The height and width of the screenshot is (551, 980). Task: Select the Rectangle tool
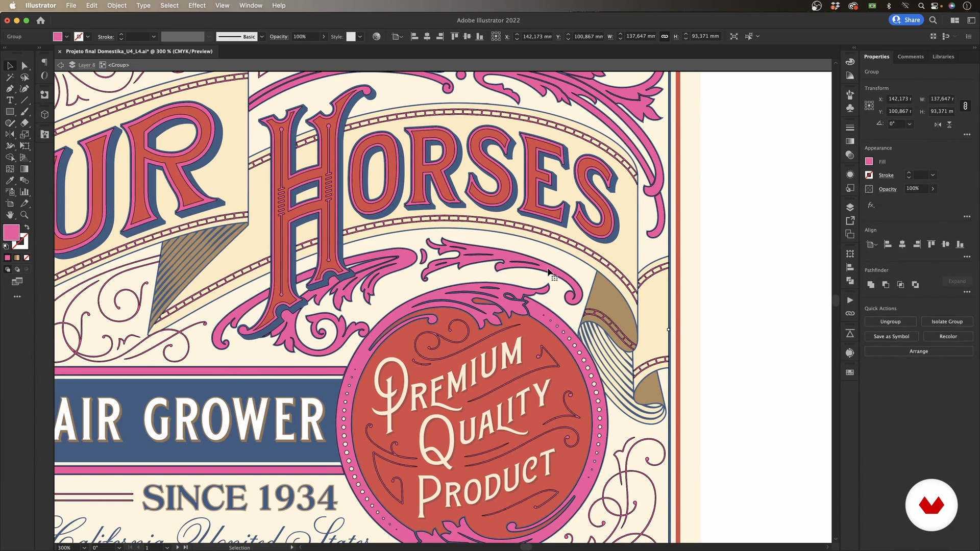tap(10, 112)
